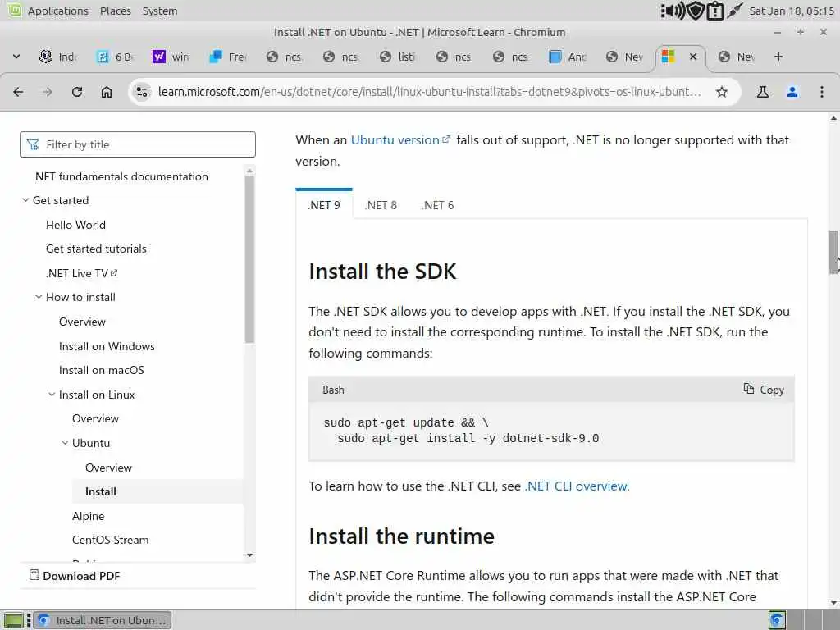Screen dimensions: 840x630
Task: Click the Chromium icon in bottom-right panel
Action: (778, 620)
